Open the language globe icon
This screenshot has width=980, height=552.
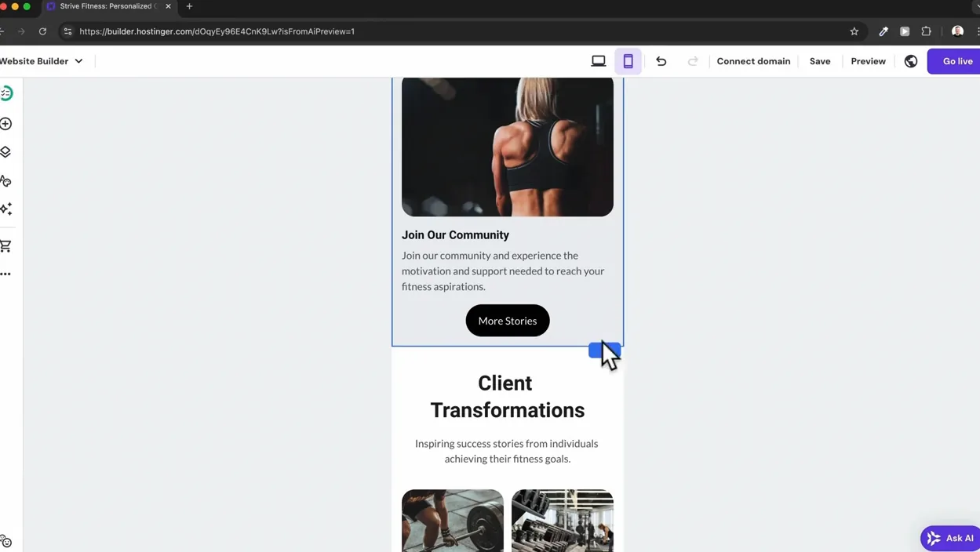(x=911, y=61)
